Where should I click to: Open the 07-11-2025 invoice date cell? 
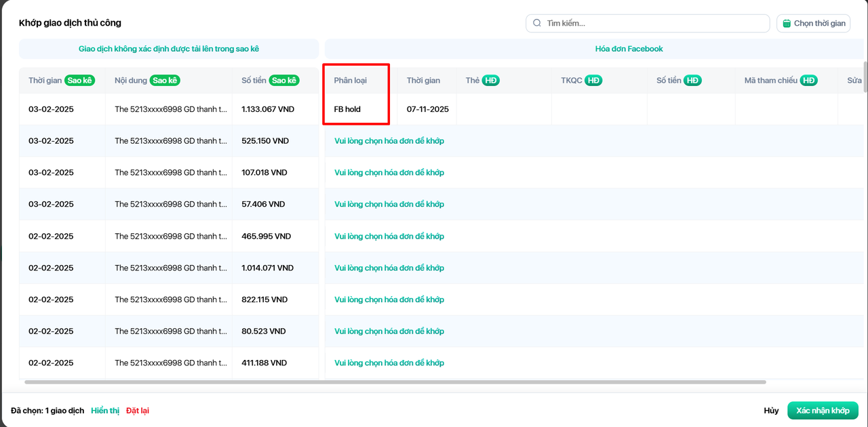427,109
